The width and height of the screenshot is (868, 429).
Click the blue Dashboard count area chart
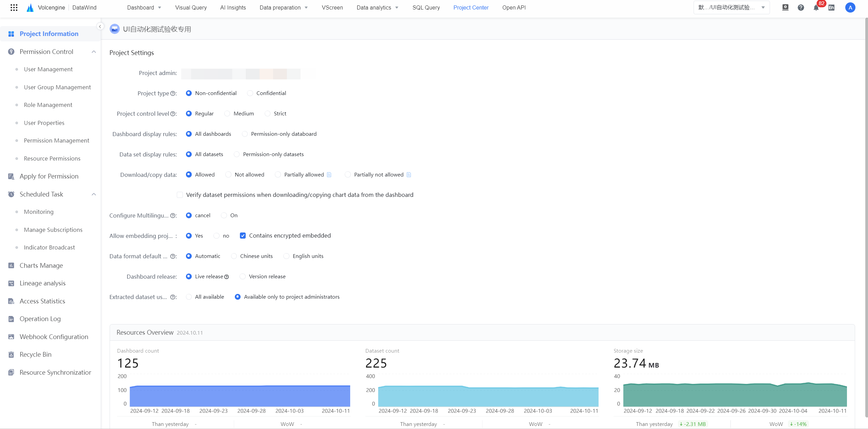pyautogui.click(x=240, y=396)
